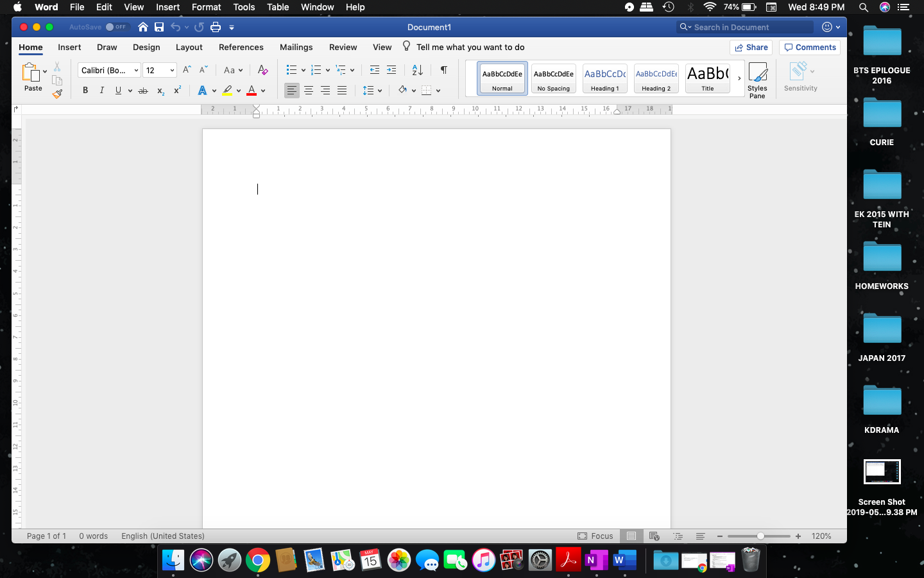Open the Styles Pane
This screenshot has width=924, height=578.
pos(758,78)
